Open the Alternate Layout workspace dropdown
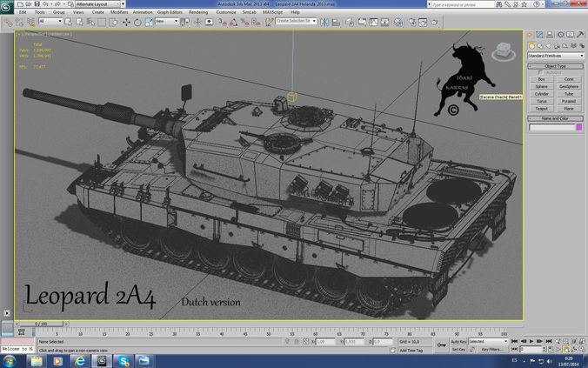588x368 pixels. coord(98,4)
